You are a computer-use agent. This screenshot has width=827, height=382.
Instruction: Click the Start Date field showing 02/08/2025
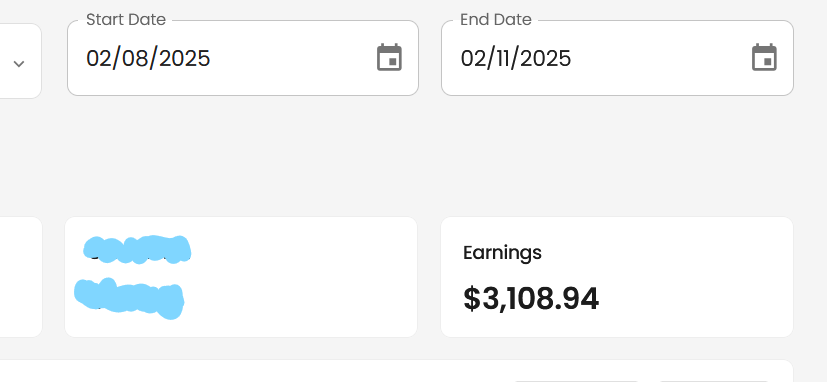point(243,58)
